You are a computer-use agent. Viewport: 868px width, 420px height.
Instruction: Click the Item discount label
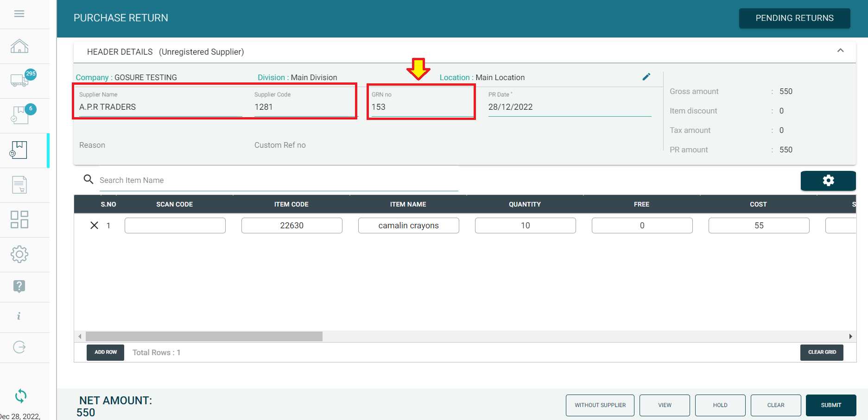[693, 111]
